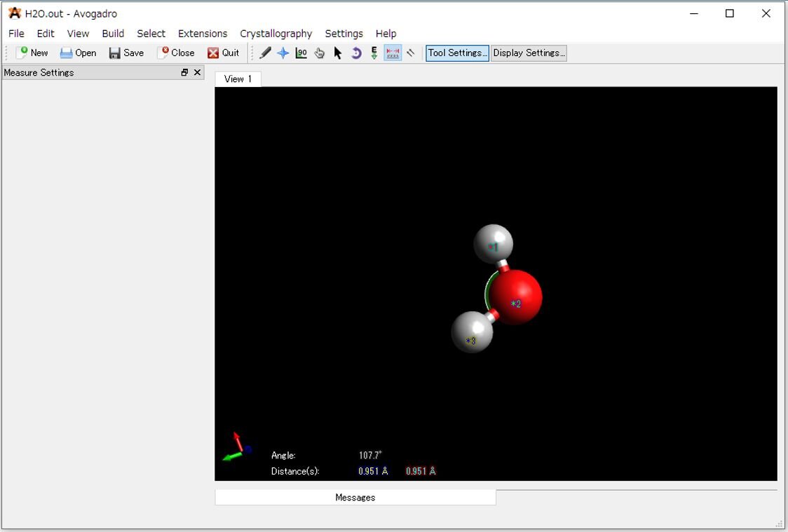788x532 pixels.
Task: Switch to the View 1 tab
Action: [x=238, y=79]
